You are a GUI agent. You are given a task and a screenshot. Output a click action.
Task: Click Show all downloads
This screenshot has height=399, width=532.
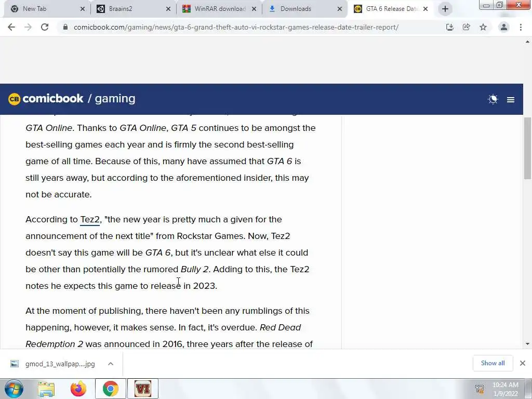click(493, 363)
